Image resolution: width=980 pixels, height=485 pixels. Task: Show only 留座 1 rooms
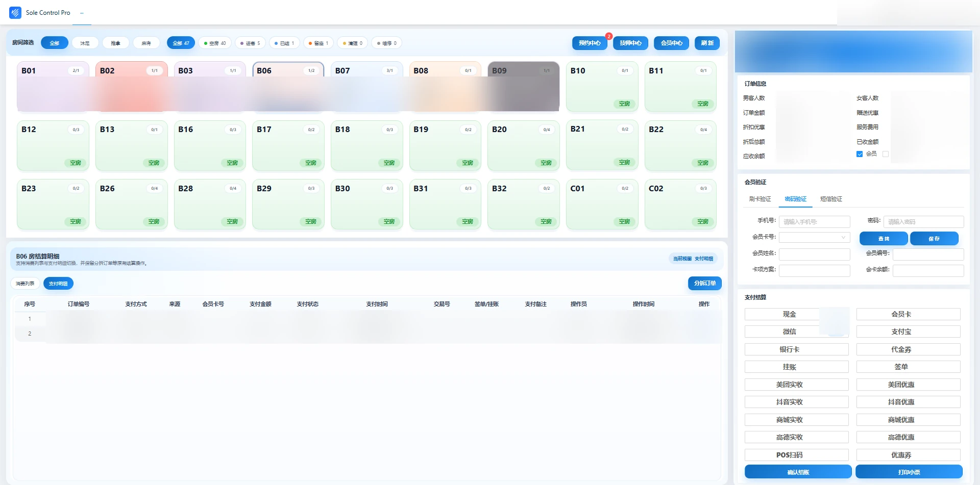coord(318,43)
